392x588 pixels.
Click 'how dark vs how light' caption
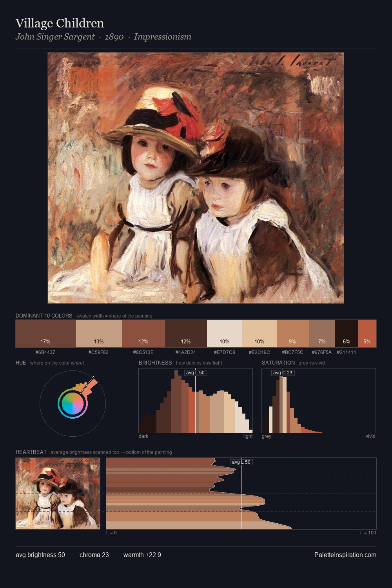(x=199, y=363)
